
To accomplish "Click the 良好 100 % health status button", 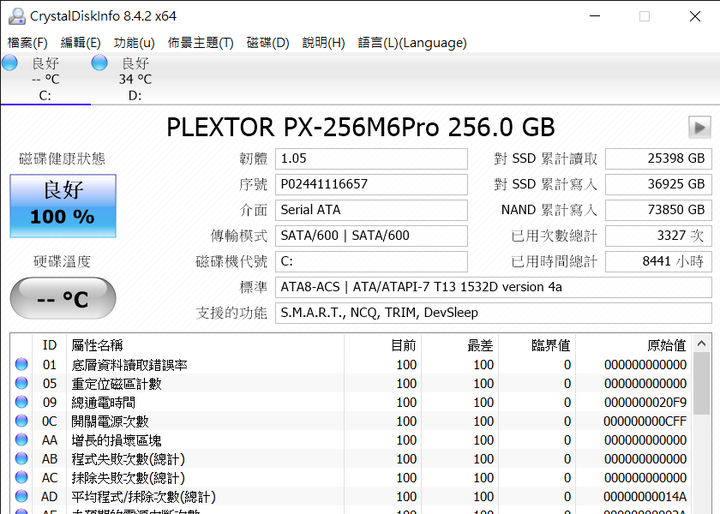I will 63,206.
